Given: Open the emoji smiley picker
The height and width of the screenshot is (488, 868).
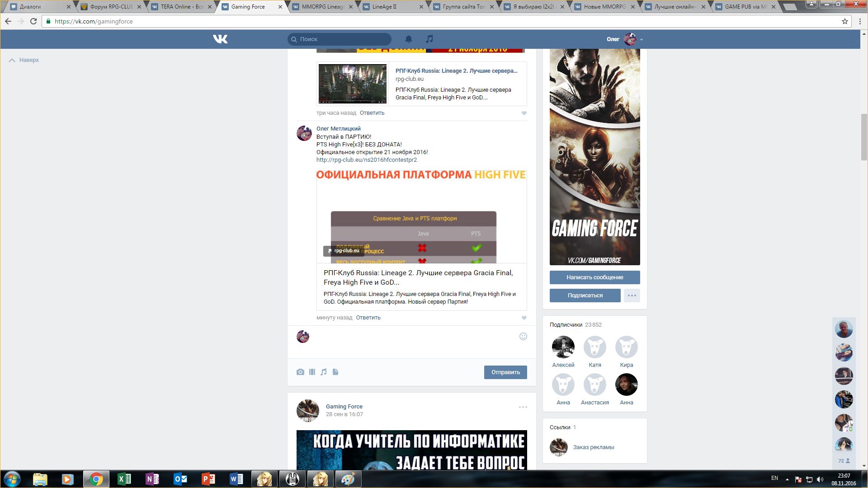Looking at the screenshot, I should 523,337.
